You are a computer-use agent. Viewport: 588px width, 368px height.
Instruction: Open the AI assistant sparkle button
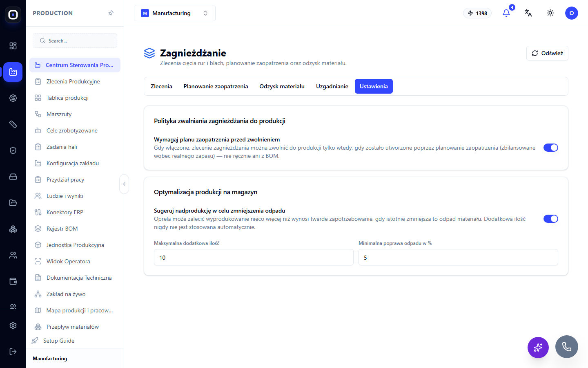538,348
